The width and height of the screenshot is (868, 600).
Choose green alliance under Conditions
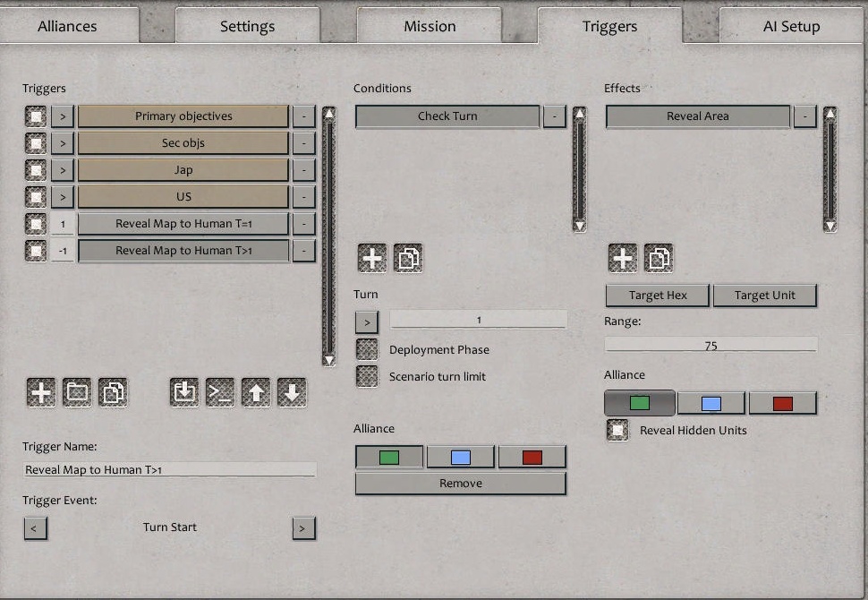point(389,457)
